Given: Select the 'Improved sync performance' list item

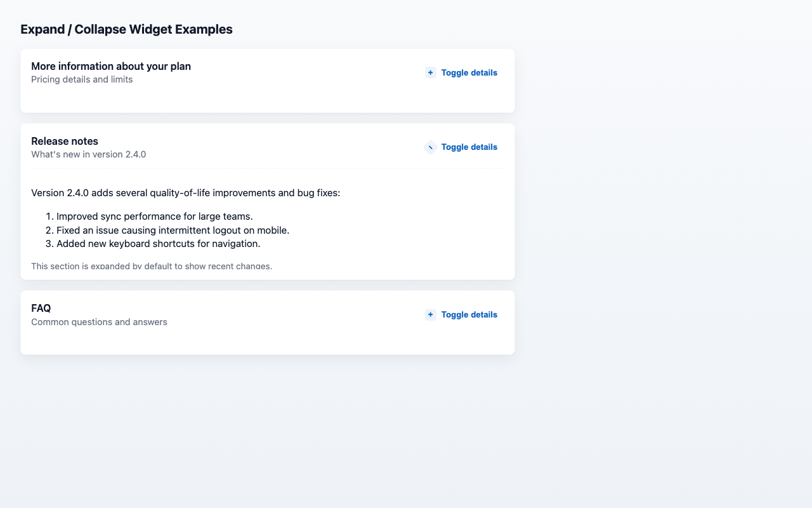Looking at the screenshot, I should click(154, 217).
